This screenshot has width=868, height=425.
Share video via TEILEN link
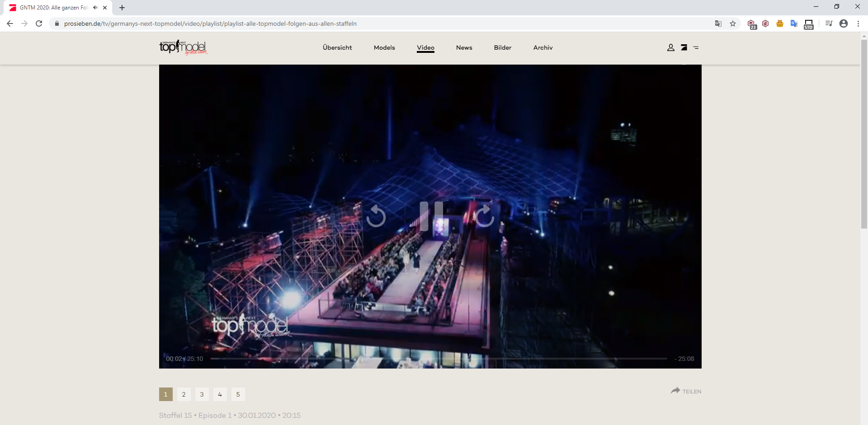[686, 391]
